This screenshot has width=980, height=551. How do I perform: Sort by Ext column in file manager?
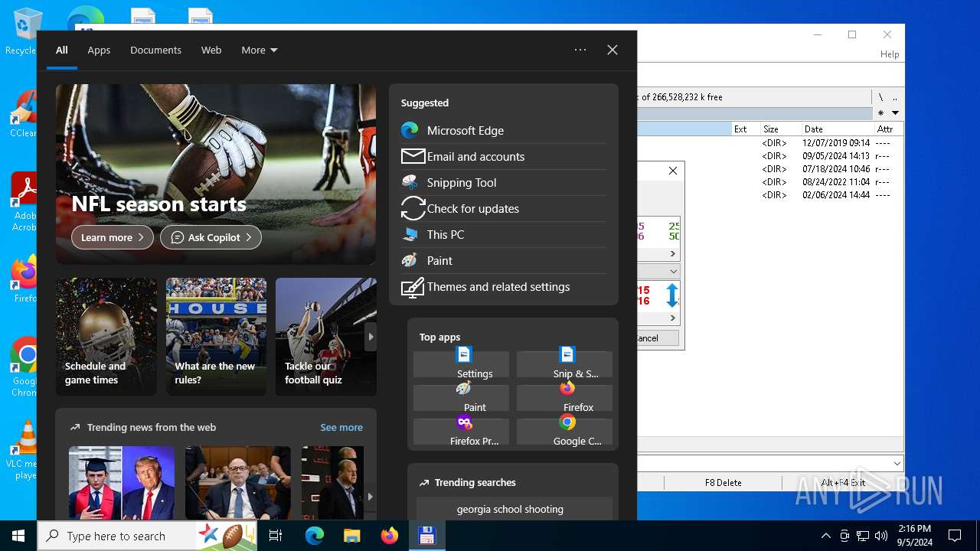point(746,129)
